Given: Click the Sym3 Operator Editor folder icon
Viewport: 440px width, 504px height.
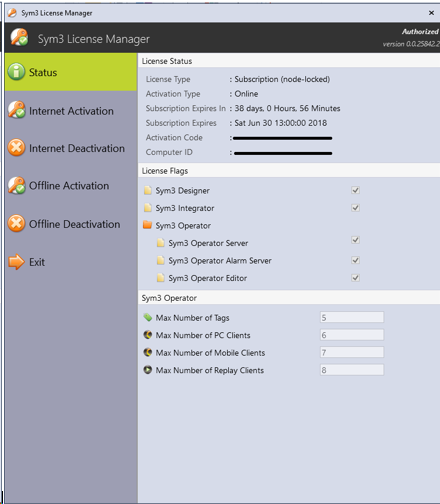Looking at the screenshot, I should point(160,278).
